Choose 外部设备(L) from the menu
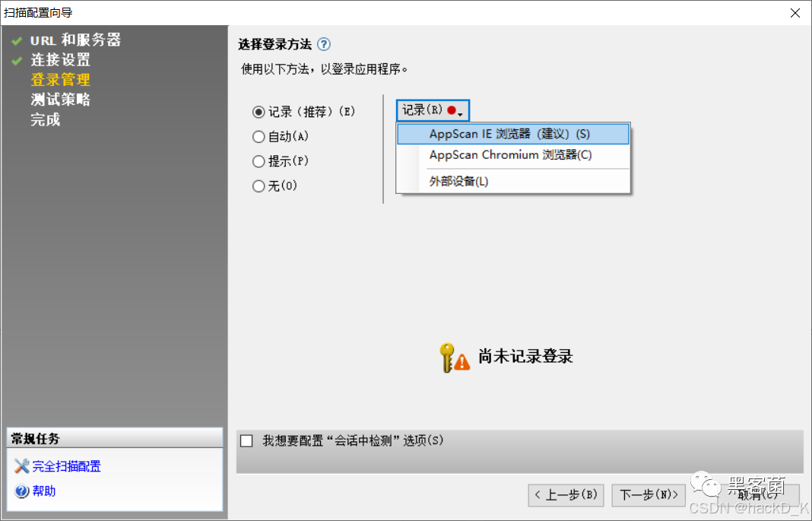The image size is (812, 521). pyautogui.click(x=513, y=181)
